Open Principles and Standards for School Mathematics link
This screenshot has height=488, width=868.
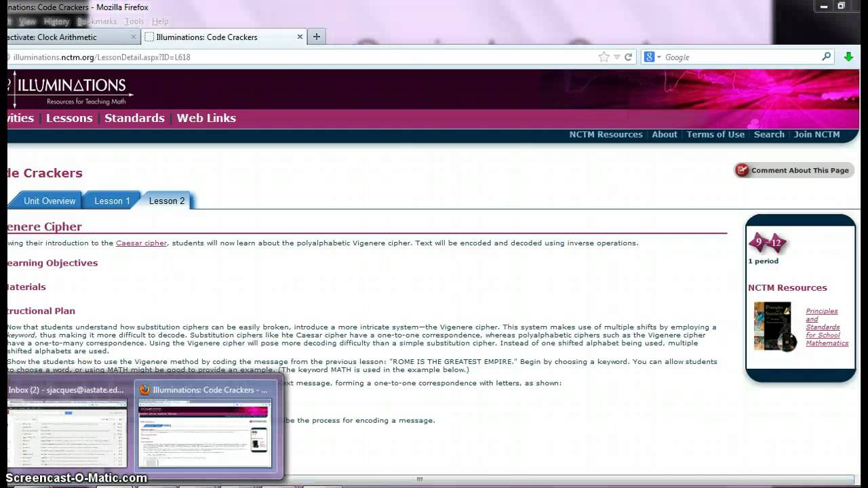tap(827, 327)
